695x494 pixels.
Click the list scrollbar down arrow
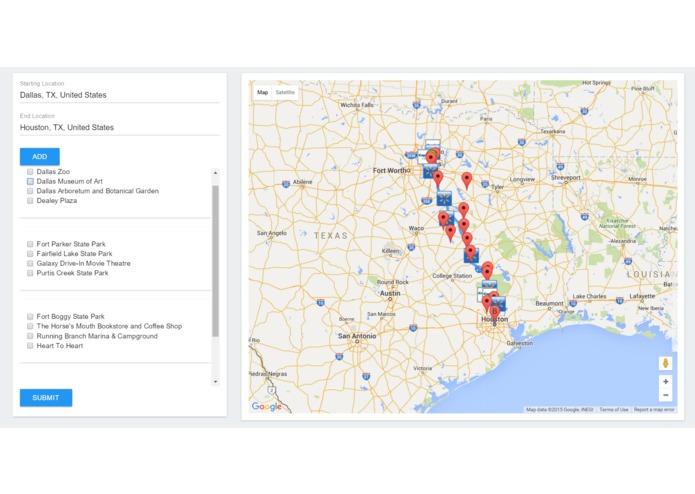[215, 381]
